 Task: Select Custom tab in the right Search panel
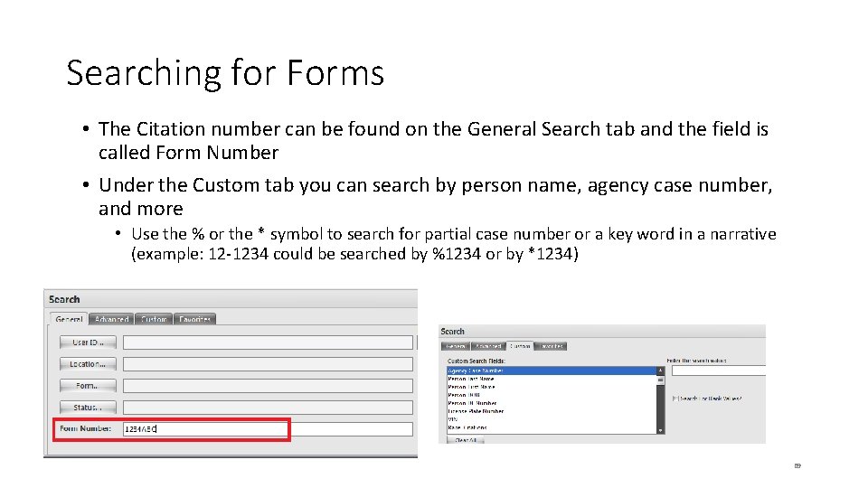pos(520,346)
